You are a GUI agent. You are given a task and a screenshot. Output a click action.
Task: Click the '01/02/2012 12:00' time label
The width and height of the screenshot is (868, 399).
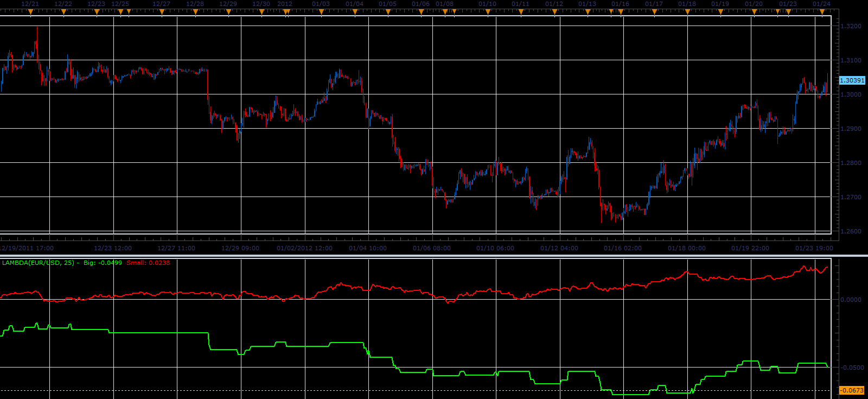(304, 248)
